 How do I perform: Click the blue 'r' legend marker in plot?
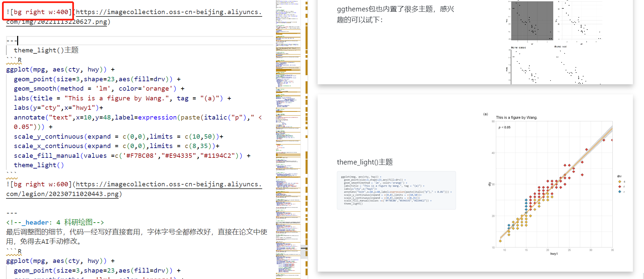click(x=619, y=192)
